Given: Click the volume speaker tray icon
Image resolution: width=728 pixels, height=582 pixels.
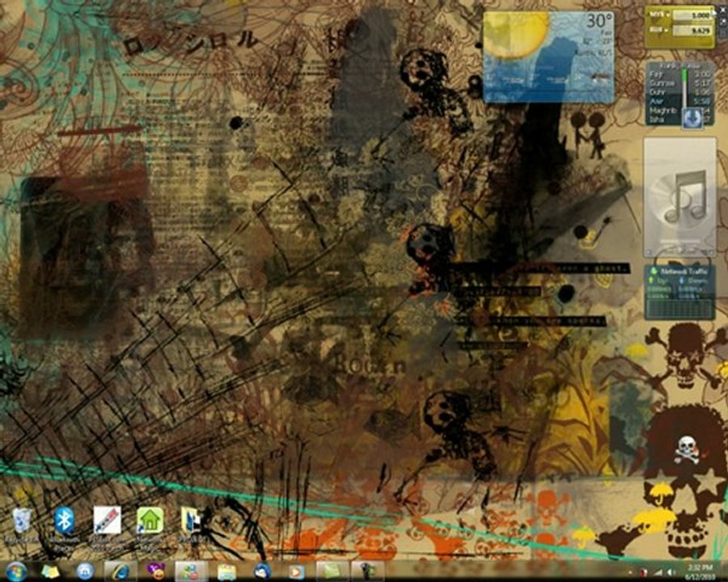Looking at the screenshot, I should point(672,573).
